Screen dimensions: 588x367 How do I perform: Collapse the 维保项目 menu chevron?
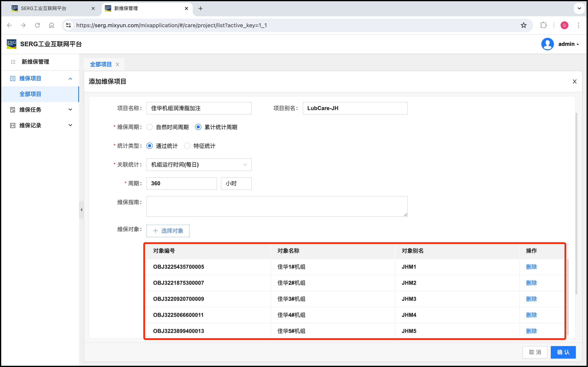pyautogui.click(x=70, y=79)
